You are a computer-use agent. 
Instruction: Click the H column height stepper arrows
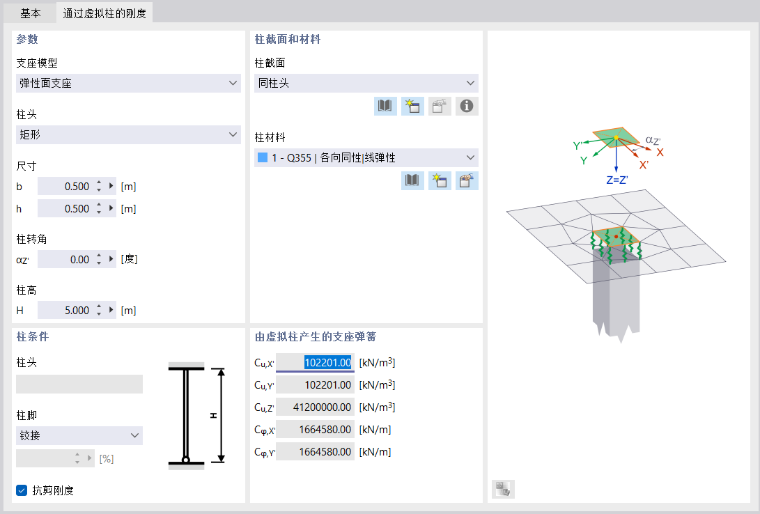coord(99,310)
